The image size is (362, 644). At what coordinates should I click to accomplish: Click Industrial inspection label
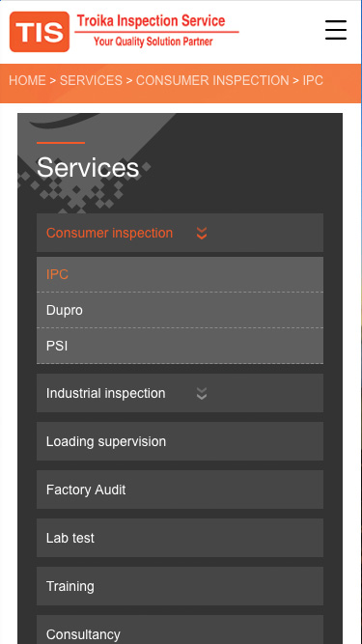[106, 394]
